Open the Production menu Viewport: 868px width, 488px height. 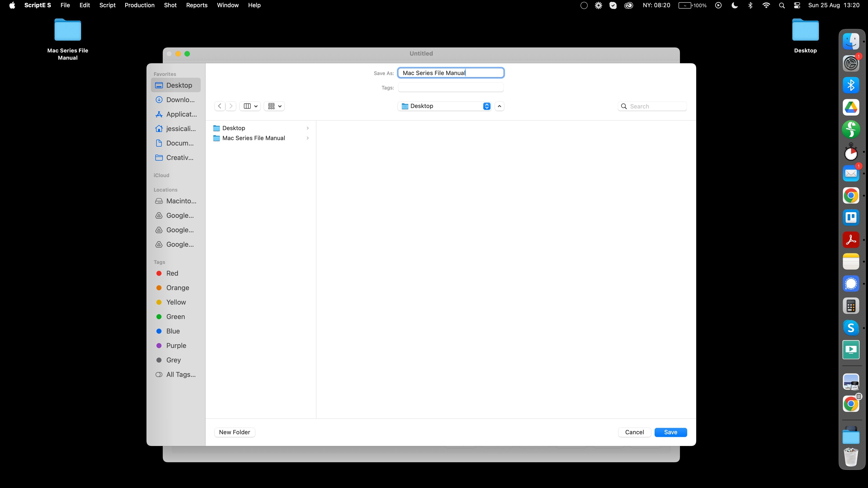coord(139,5)
